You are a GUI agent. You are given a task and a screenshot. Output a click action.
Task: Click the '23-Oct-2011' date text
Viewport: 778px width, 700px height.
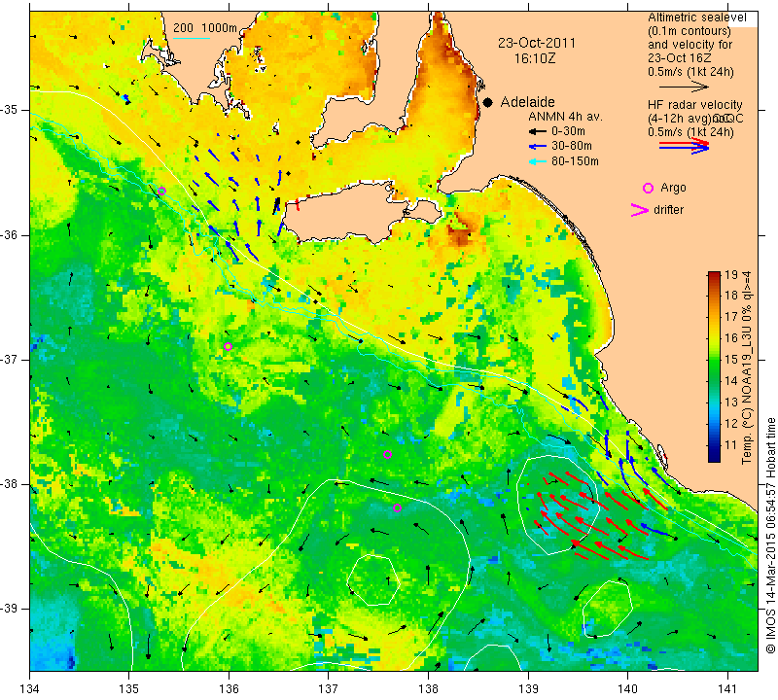tap(537, 43)
